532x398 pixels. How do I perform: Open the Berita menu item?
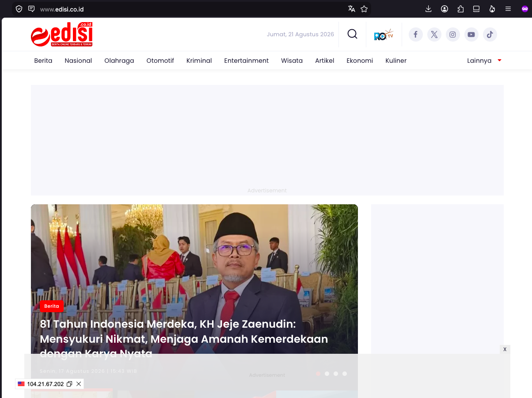(43, 61)
